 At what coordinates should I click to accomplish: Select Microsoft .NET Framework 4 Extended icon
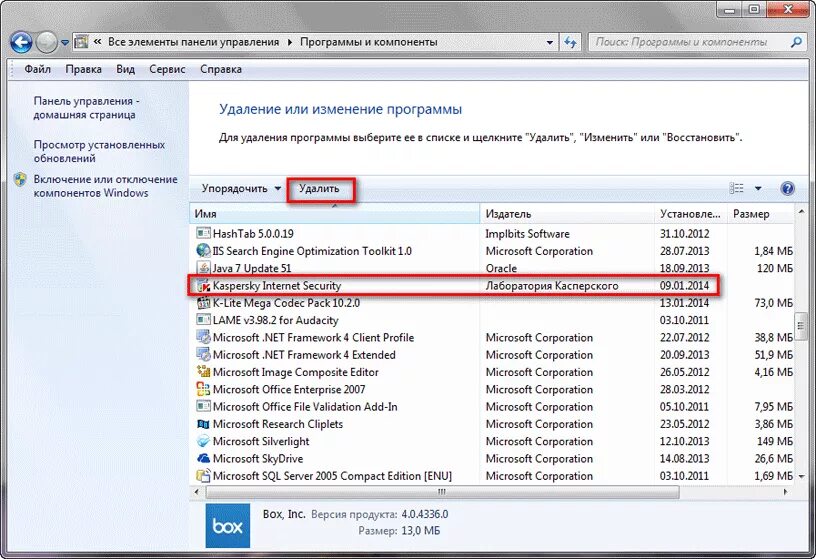click(203, 354)
